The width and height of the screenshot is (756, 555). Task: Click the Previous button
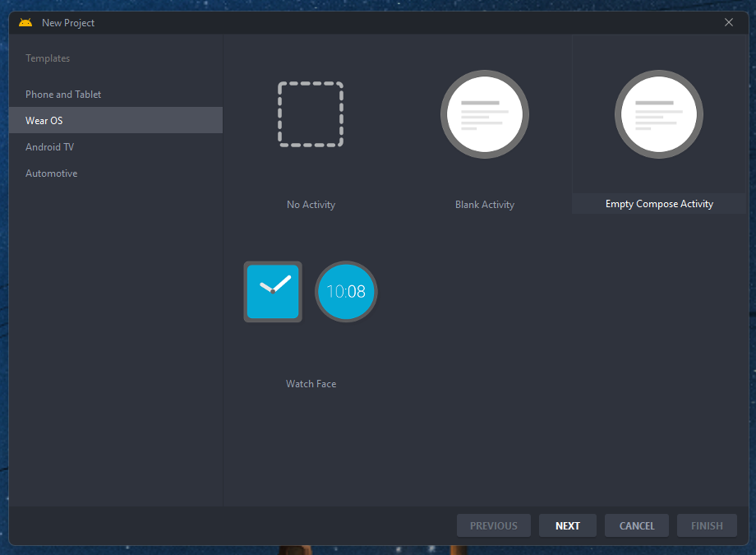pos(494,525)
